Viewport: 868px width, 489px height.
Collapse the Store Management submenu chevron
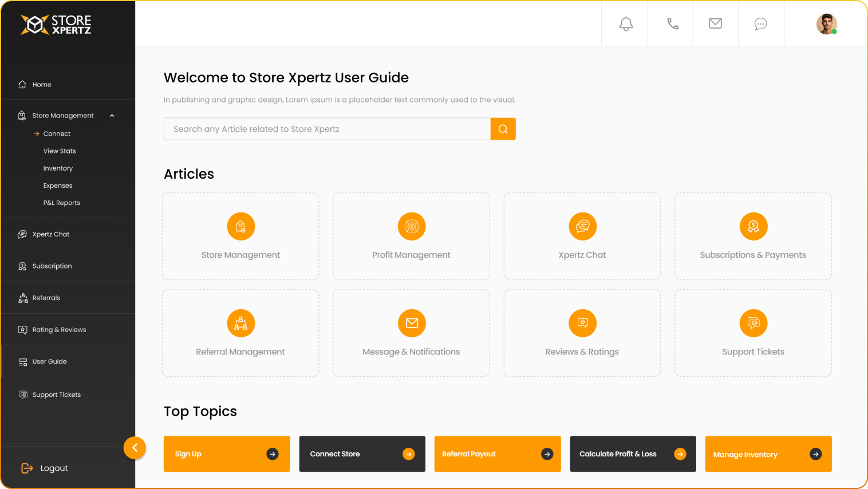point(112,116)
